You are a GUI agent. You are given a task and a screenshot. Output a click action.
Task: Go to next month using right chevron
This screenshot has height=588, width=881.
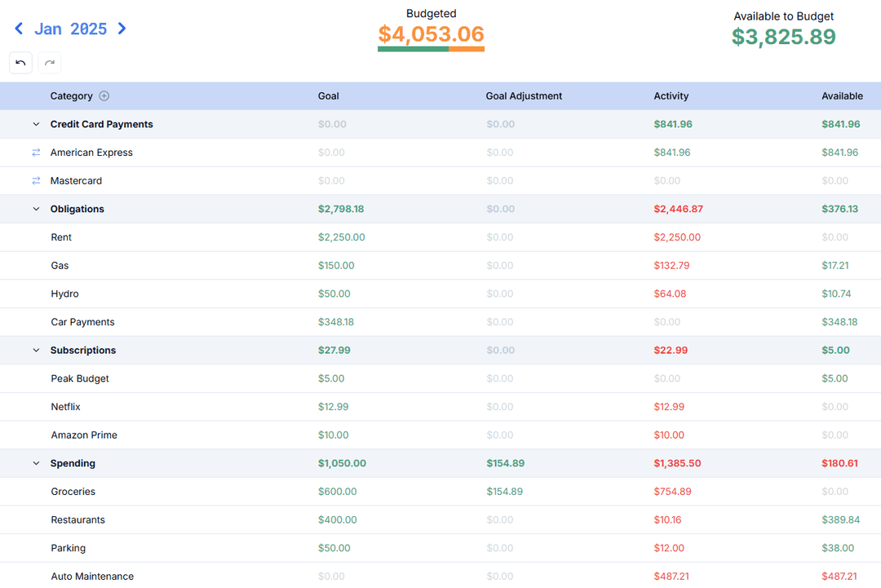click(122, 29)
